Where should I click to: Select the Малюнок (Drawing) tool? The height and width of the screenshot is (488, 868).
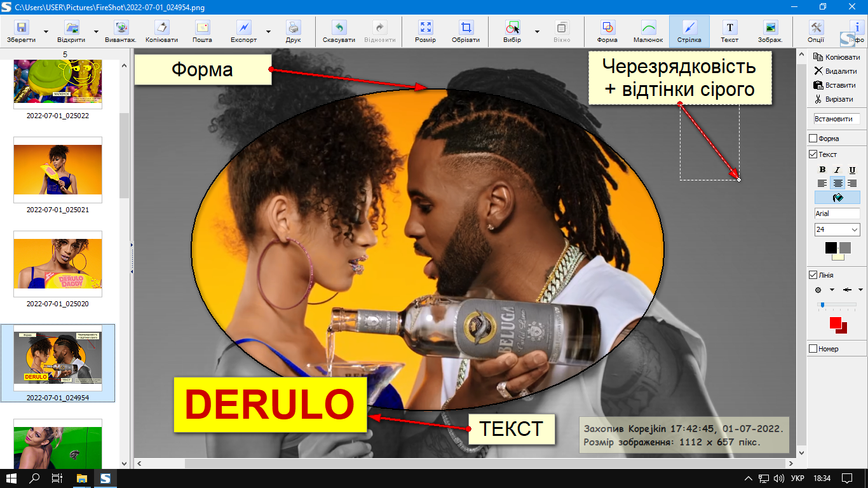point(648,31)
